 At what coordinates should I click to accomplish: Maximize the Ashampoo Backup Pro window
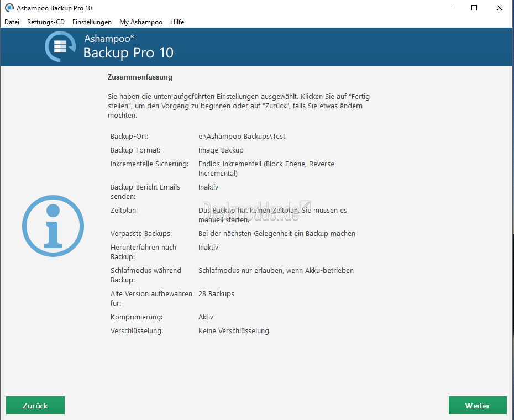474,8
